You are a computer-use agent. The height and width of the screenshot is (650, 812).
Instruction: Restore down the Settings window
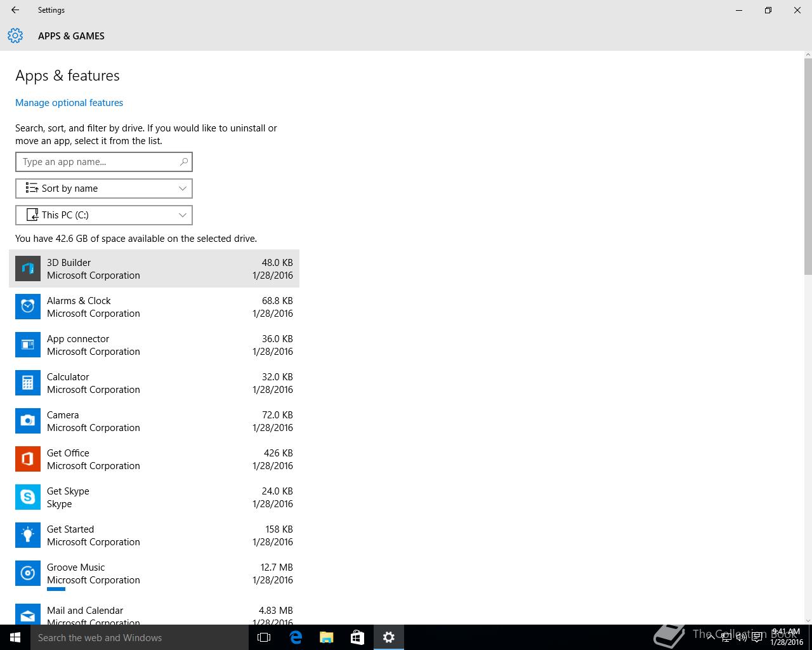pyautogui.click(x=768, y=10)
